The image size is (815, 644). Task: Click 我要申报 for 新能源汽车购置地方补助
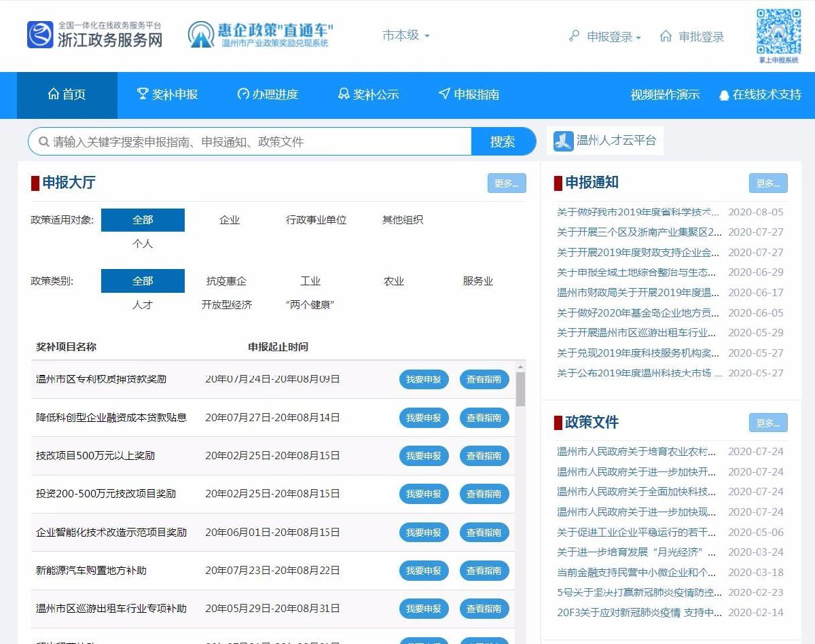pyautogui.click(x=424, y=571)
